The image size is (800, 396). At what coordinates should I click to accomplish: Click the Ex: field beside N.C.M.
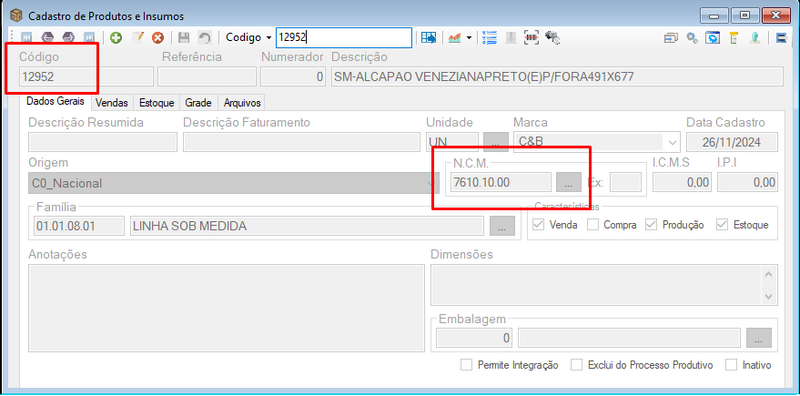[x=626, y=182]
